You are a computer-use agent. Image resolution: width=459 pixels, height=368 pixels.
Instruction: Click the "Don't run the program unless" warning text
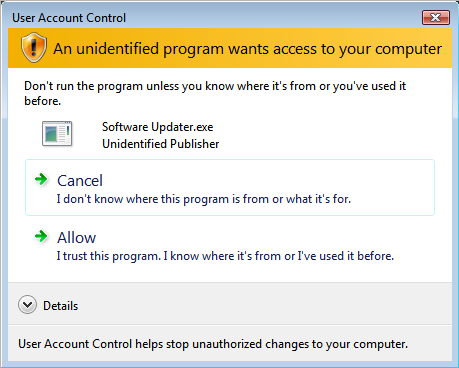tap(215, 93)
